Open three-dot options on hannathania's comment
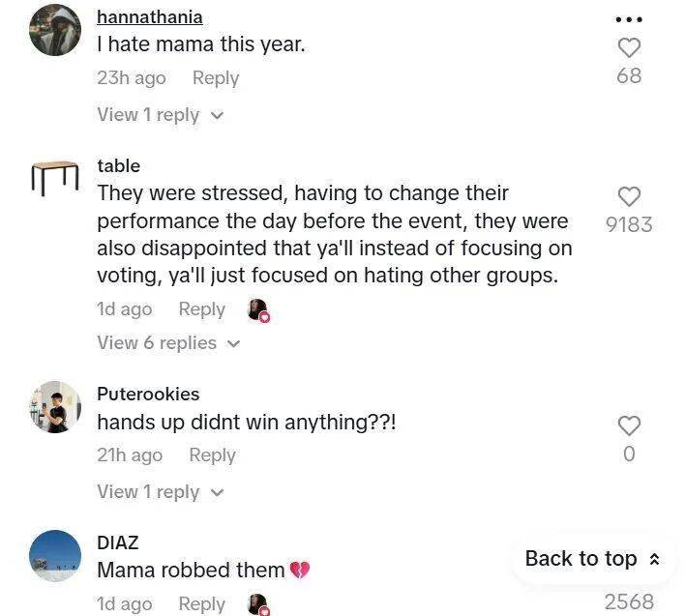 point(629,18)
